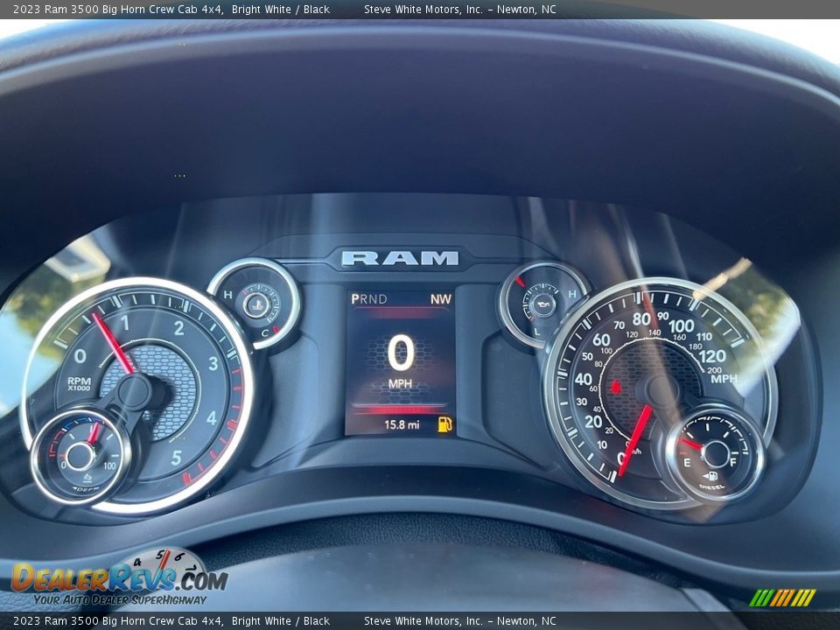Tap the digital 0 speed reading
This screenshot has width=840, height=630.
click(401, 353)
